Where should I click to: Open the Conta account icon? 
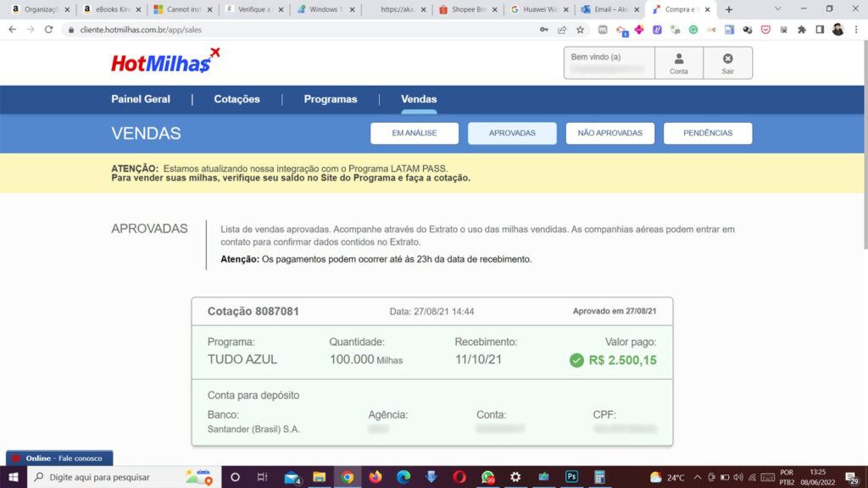click(679, 63)
